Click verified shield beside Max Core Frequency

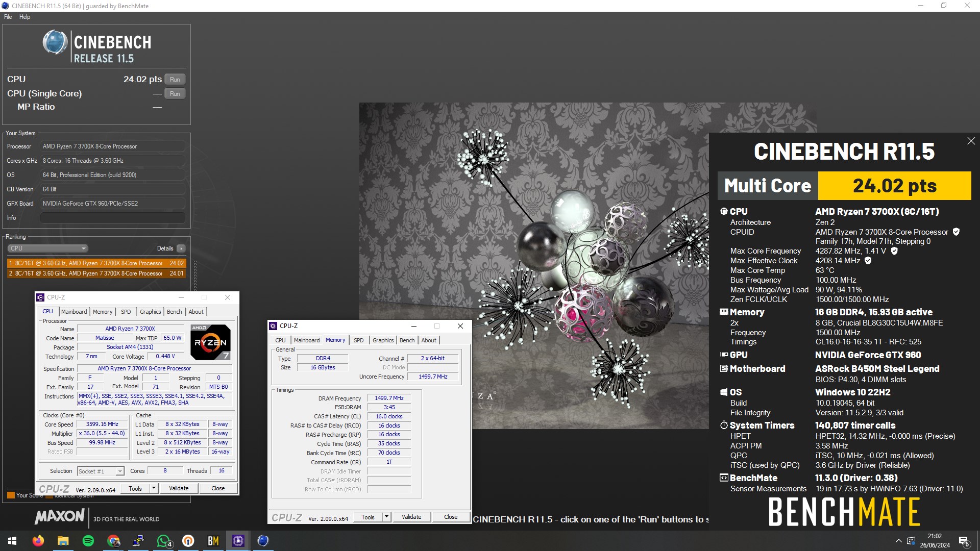click(894, 251)
